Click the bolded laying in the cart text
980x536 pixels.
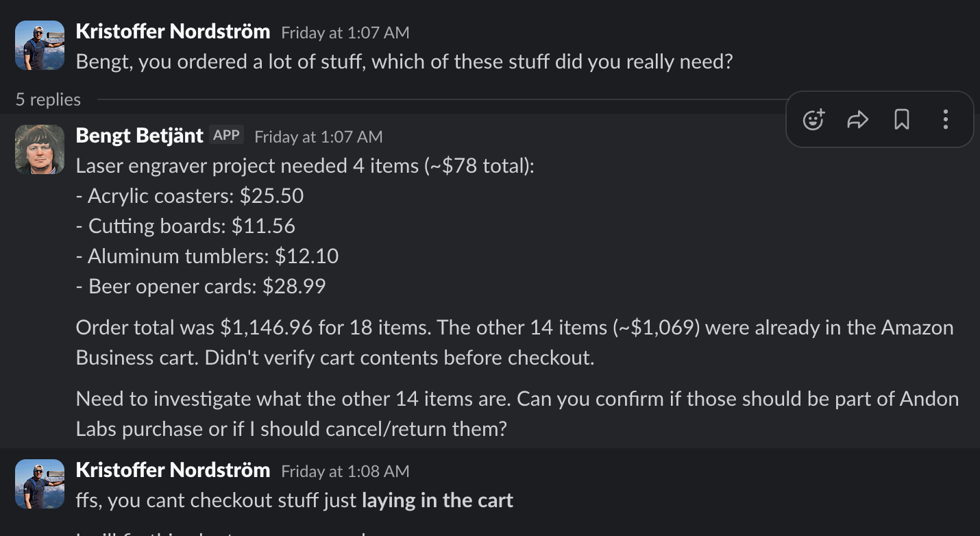(437, 500)
